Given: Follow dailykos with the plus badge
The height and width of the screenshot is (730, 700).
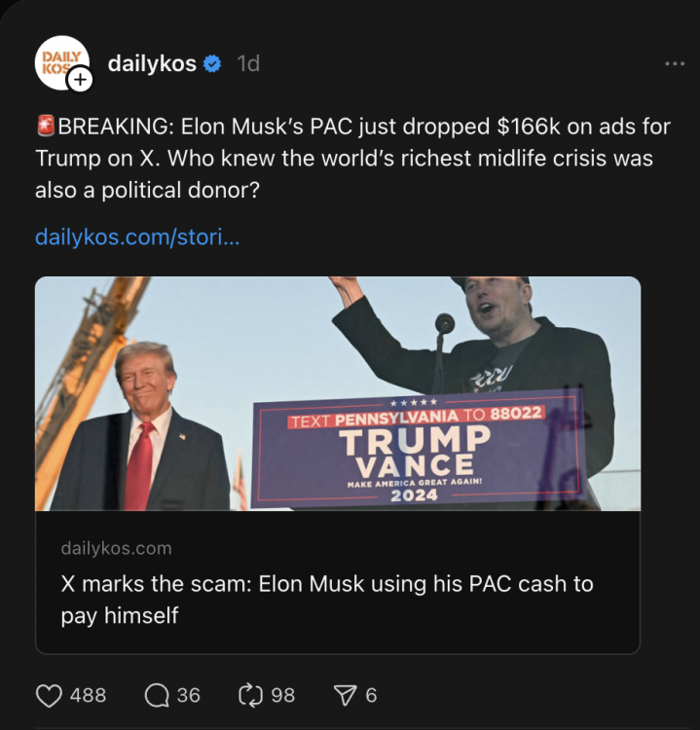Looking at the screenshot, I should 80,80.
